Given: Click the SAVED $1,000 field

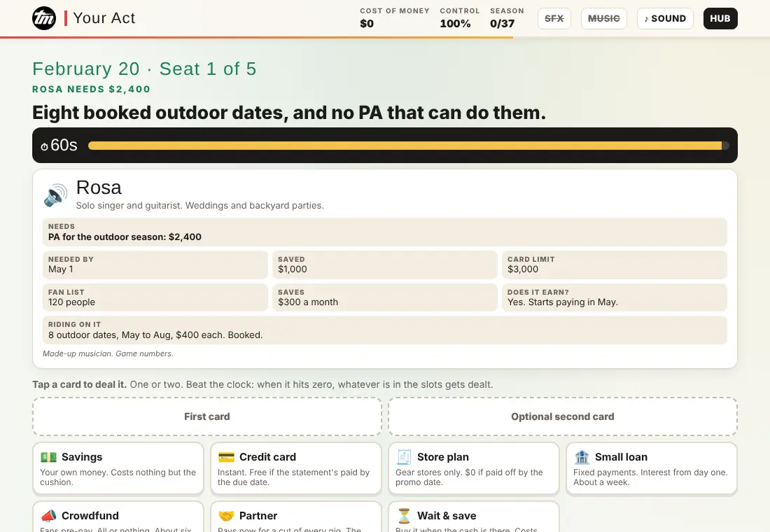Looking at the screenshot, I should click(x=385, y=265).
